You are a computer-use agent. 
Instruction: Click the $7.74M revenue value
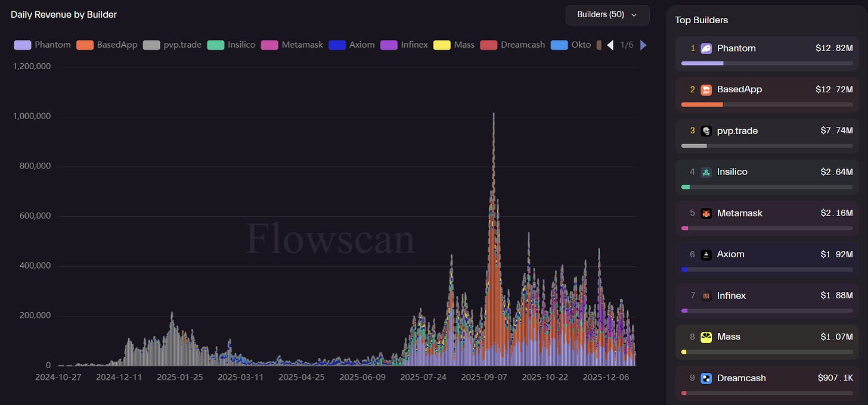(836, 130)
